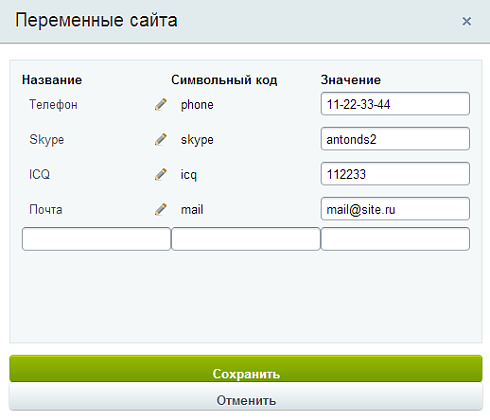Image resolution: width=490 pixels, height=420 pixels.
Task: Click the phone symbolic code text
Action: (x=197, y=105)
